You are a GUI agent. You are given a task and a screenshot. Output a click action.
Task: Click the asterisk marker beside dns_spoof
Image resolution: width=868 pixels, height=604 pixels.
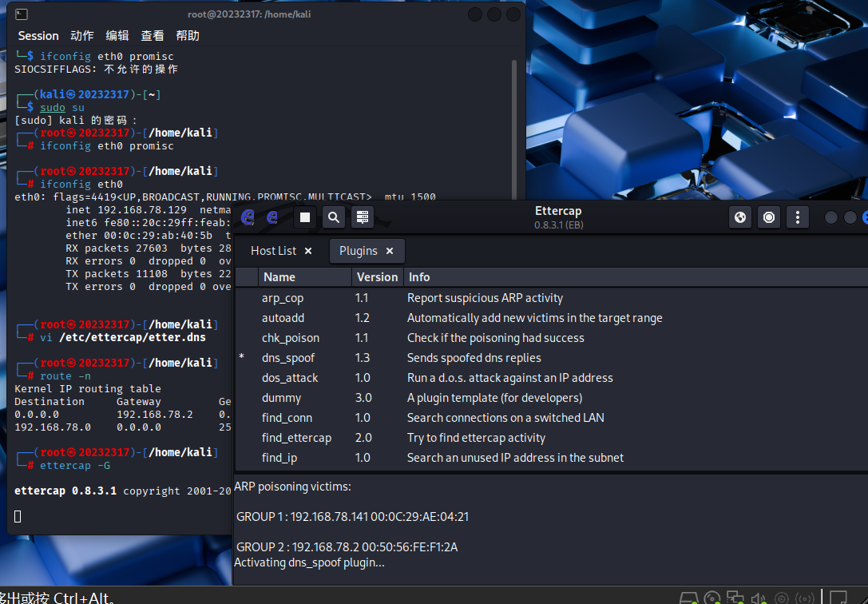(241, 356)
